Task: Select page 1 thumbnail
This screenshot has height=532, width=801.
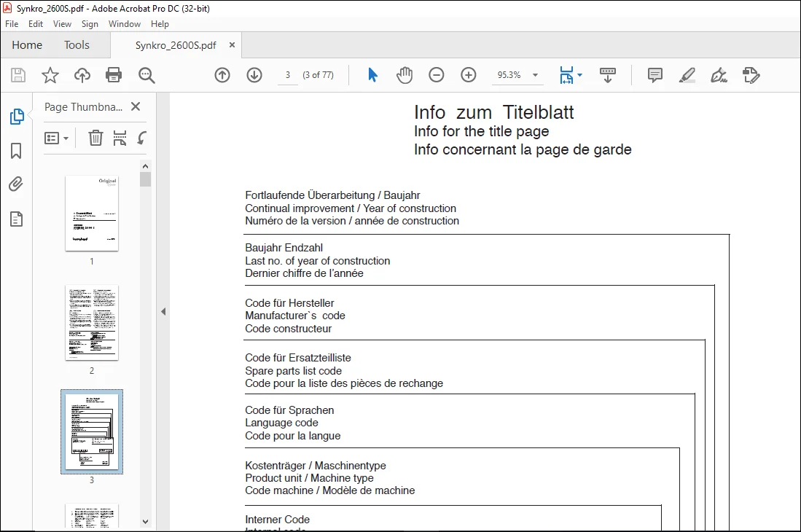Action: coord(92,214)
